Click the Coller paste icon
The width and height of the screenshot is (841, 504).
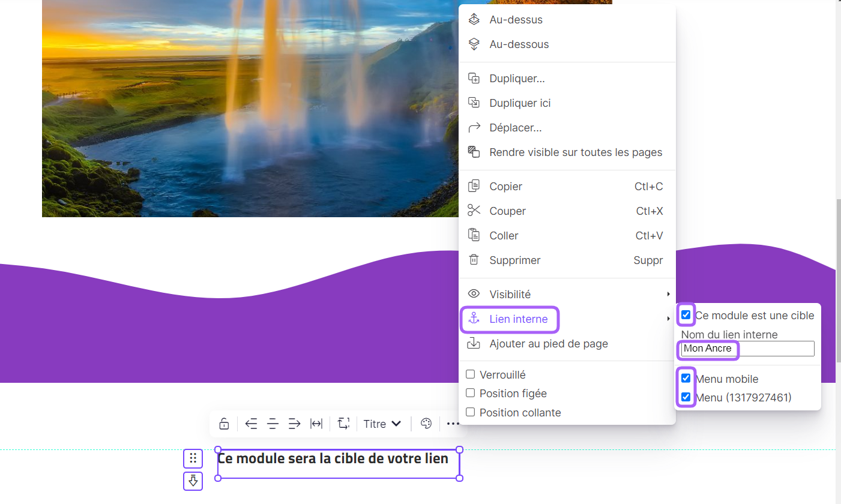[x=474, y=235]
